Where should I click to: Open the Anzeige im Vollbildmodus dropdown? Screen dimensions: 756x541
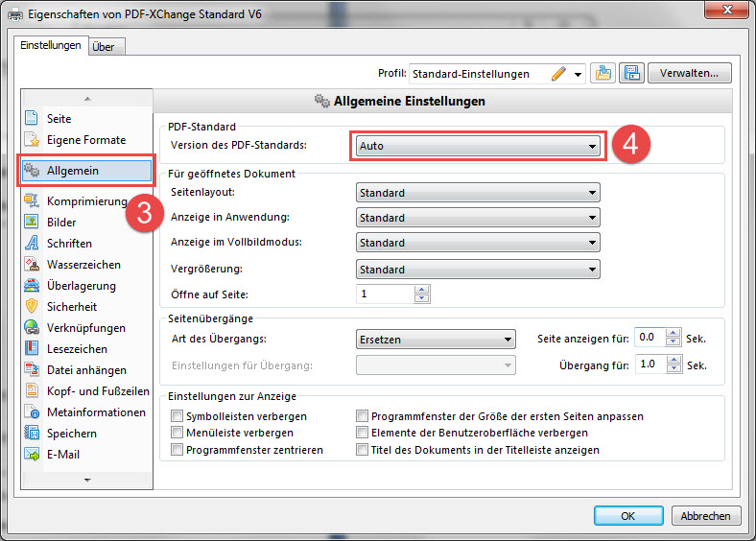(x=478, y=243)
